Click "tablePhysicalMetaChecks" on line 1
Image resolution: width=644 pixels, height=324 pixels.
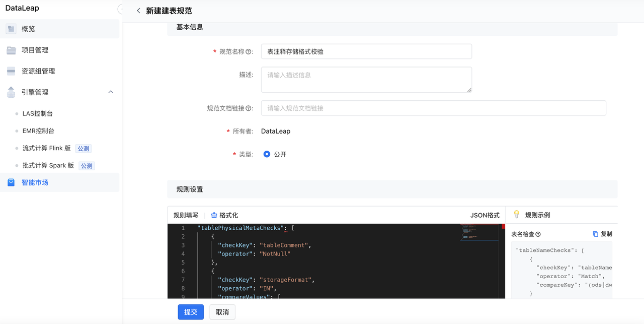point(240,228)
